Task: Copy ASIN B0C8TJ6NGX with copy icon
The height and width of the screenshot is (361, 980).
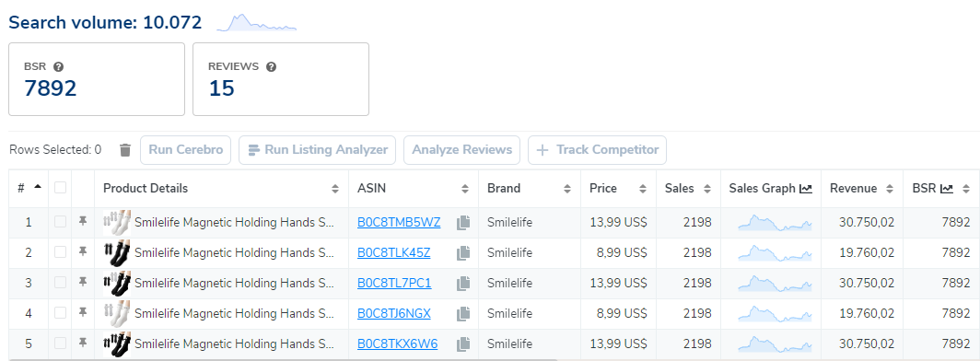Action: click(463, 313)
